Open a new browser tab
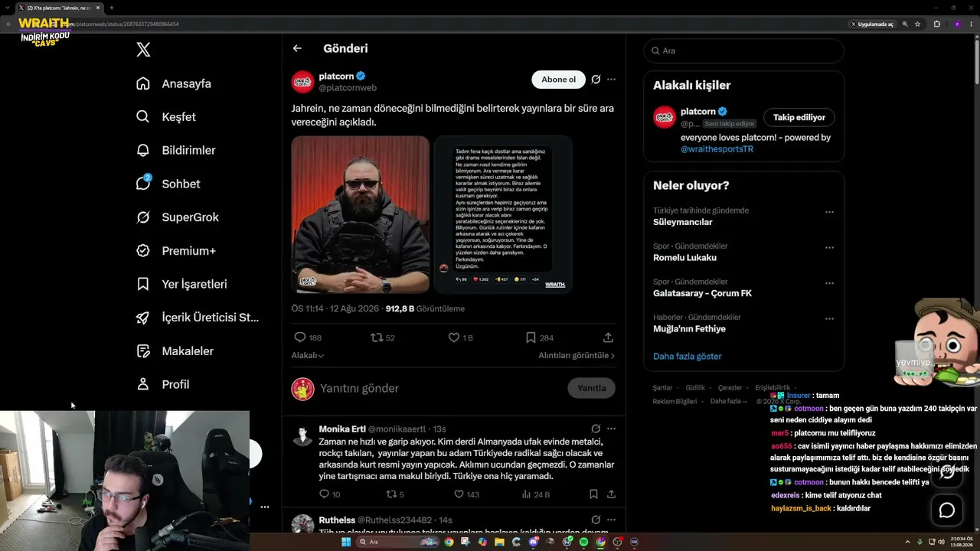This screenshot has height=551, width=980. [x=112, y=8]
